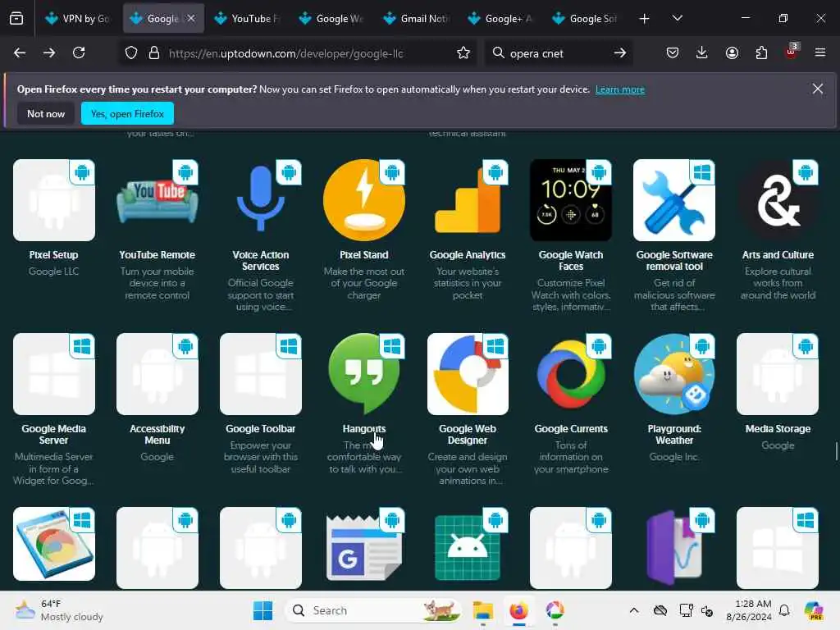Expand the list all tabs dropdown
The image size is (840, 630).
click(x=677, y=18)
